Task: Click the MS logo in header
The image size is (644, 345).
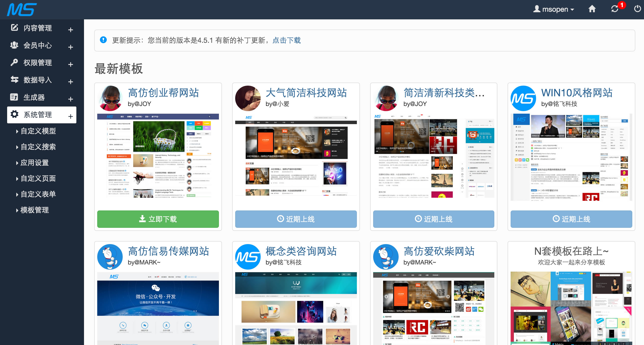Action: [22, 10]
